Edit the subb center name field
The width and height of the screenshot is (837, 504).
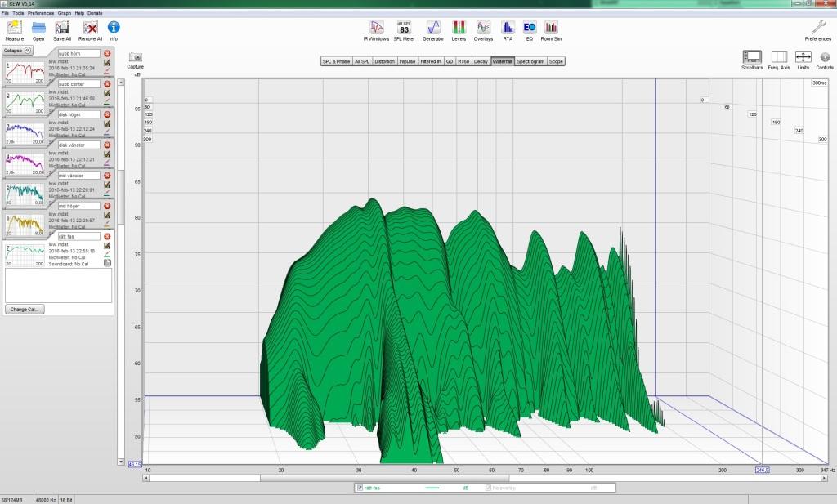click(x=79, y=84)
